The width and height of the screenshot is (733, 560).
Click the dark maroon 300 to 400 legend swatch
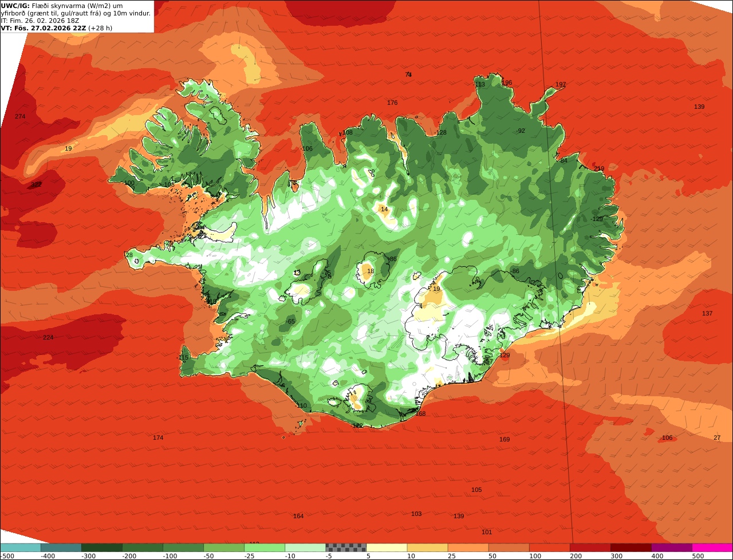click(x=630, y=547)
